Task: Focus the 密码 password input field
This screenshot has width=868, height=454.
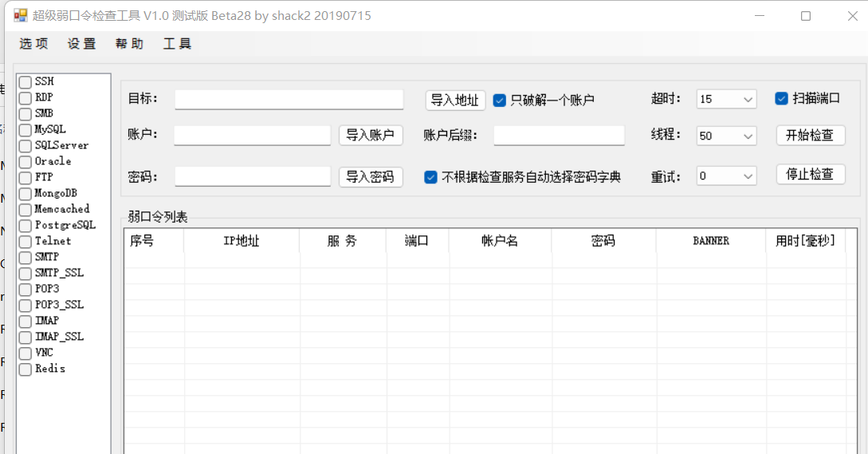Action: (x=253, y=176)
